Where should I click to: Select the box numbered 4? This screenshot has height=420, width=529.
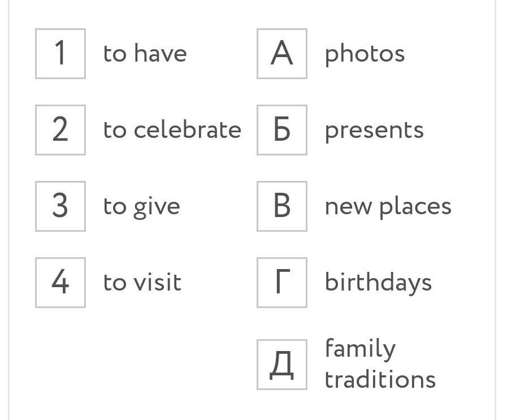click(x=60, y=283)
